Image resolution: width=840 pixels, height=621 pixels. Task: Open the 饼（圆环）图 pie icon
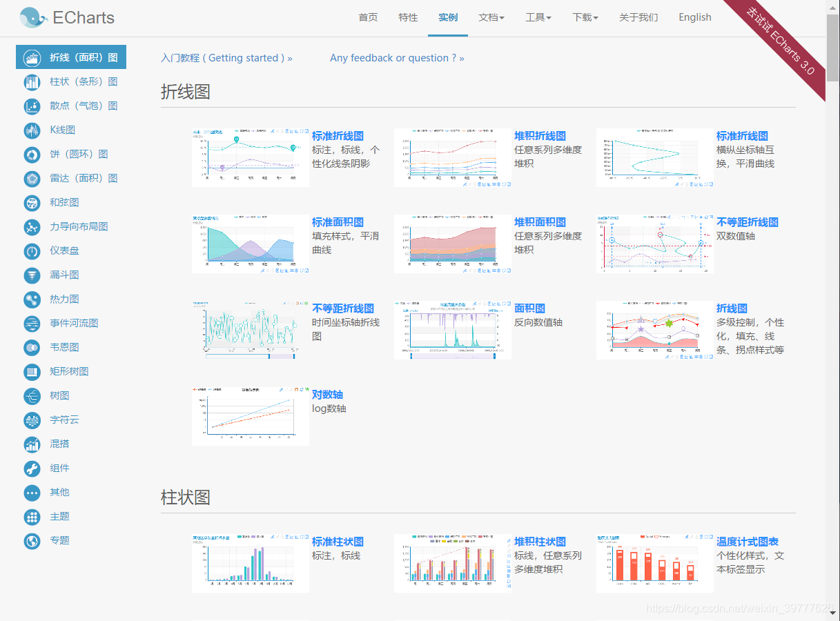pyautogui.click(x=32, y=155)
